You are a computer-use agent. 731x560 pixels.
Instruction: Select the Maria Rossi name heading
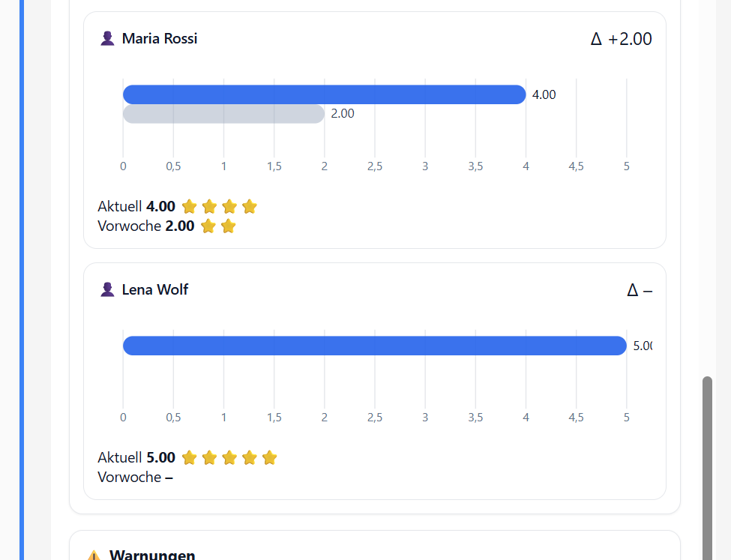[x=160, y=38]
